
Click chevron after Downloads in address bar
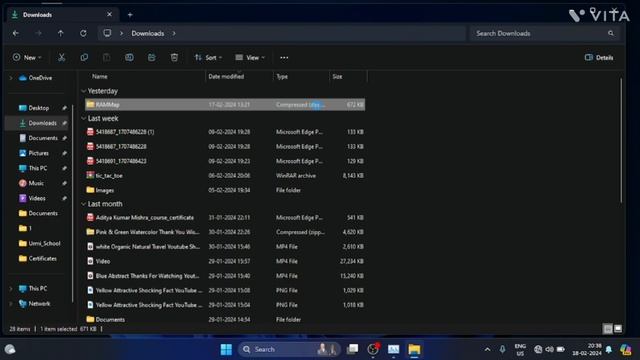(x=174, y=33)
